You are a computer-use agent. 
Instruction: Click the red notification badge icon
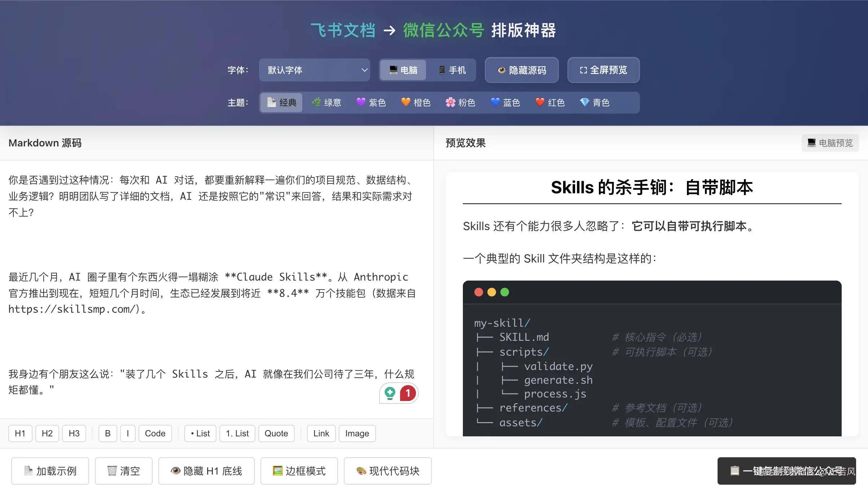[408, 393]
